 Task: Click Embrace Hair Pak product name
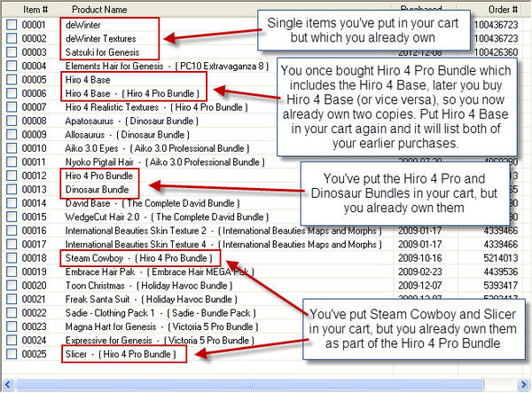[99, 271]
